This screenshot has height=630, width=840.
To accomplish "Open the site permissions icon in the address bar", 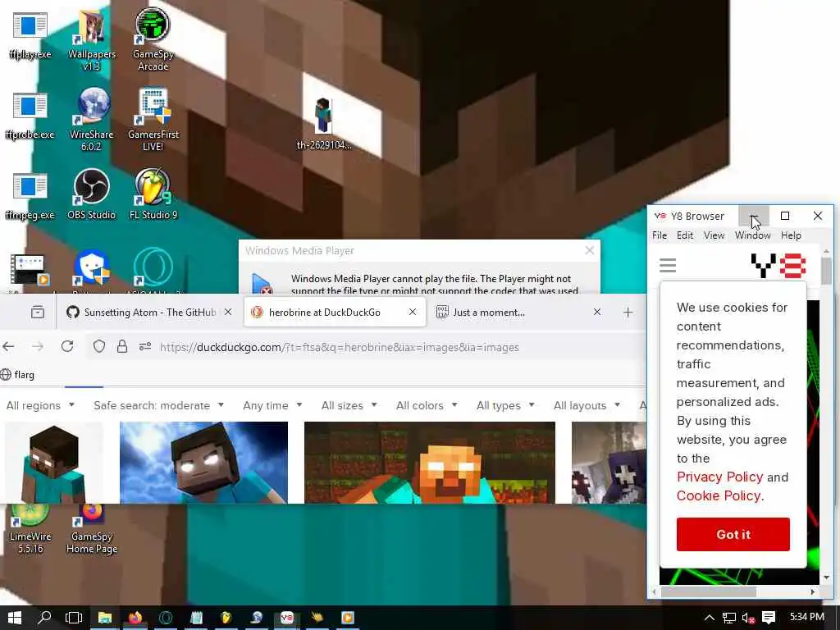I will coord(145,347).
